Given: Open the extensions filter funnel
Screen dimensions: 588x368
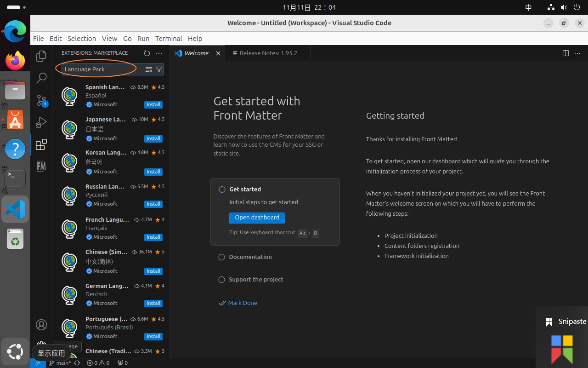Looking at the screenshot, I should pyautogui.click(x=159, y=69).
